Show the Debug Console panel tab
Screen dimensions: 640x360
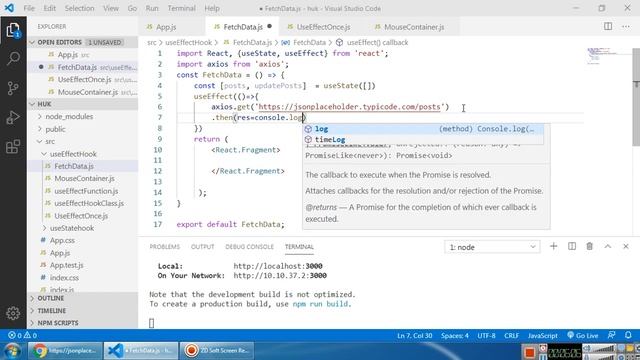coord(249,247)
